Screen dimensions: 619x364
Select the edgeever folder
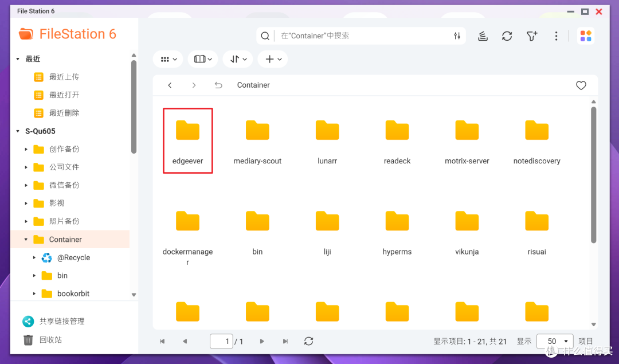point(188,140)
